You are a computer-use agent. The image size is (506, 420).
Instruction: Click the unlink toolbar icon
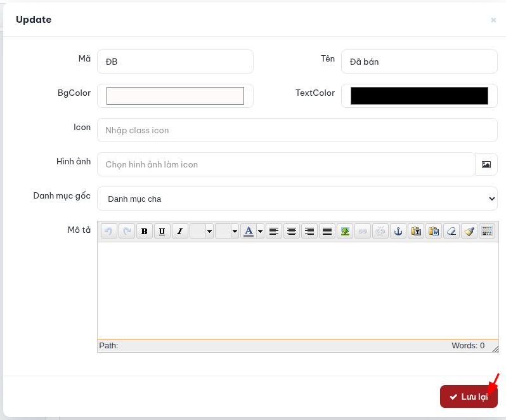(x=380, y=231)
